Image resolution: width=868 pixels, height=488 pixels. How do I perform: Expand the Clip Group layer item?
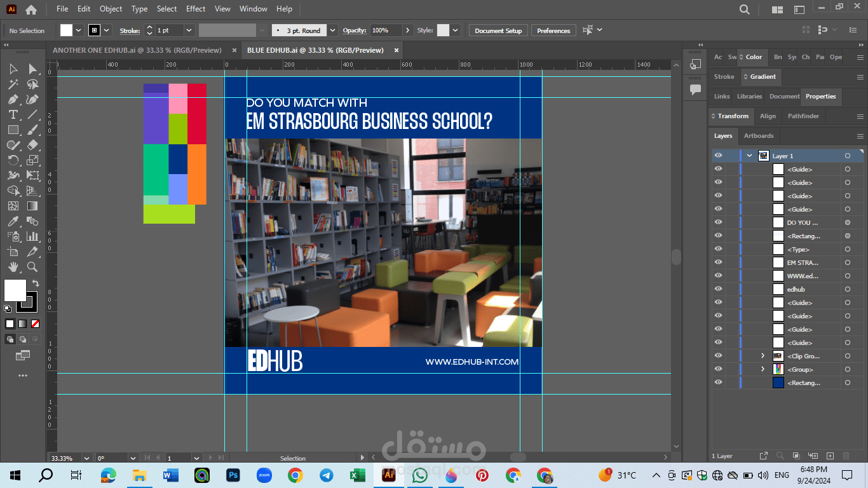763,356
